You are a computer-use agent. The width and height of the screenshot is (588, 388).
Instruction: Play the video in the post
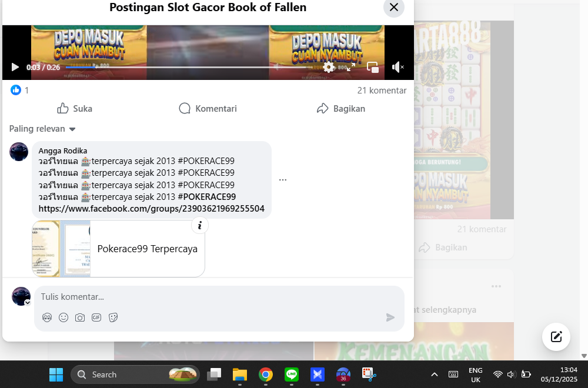tap(15, 67)
